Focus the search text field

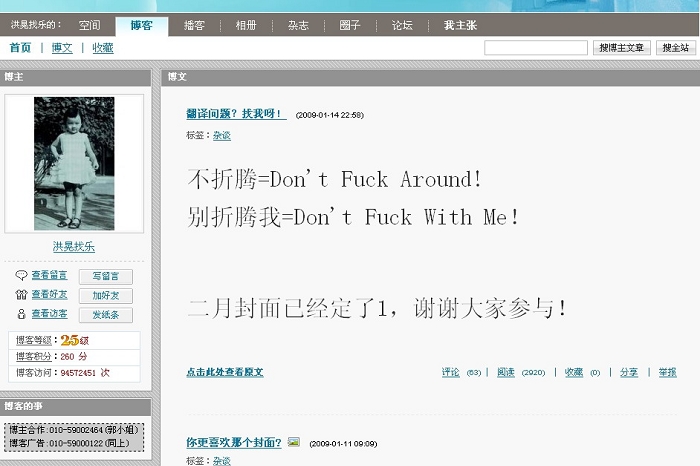point(535,48)
